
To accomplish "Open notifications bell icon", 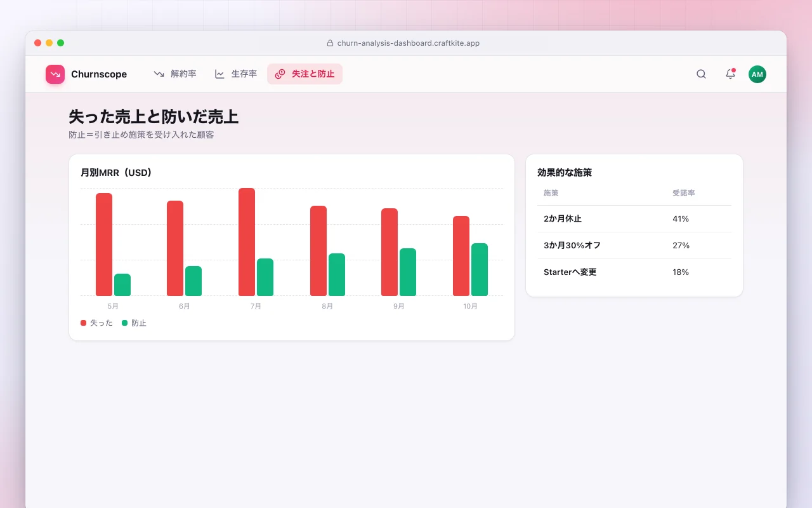I will point(730,74).
